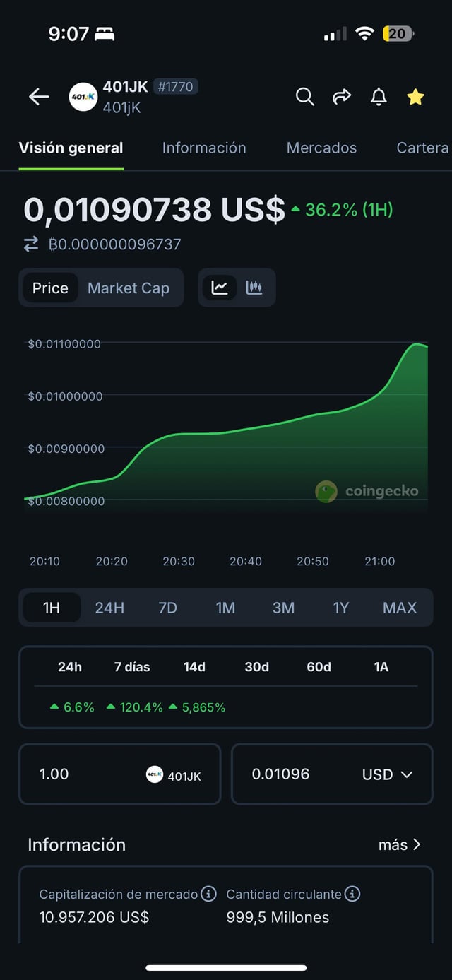Open price alerts bell icon
452x980 pixels.
[x=379, y=97]
